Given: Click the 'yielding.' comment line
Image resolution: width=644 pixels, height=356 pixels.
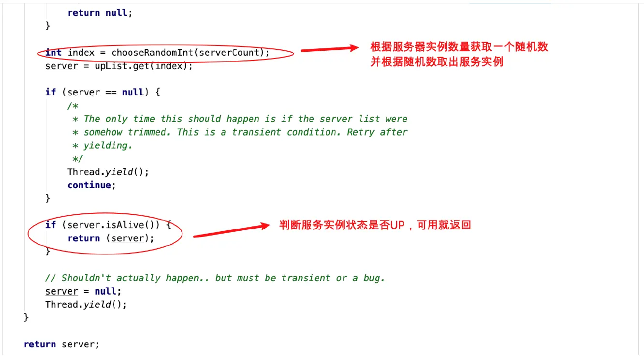Looking at the screenshot, I should 102,145.
